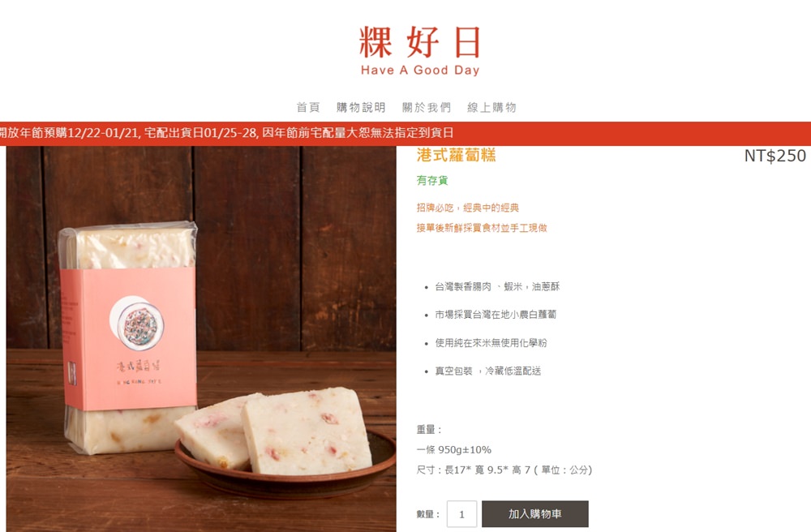Click the 台灣製香腸肉 ingredient bullet
This screenshot has width=811, height=532.
[497, 286]
